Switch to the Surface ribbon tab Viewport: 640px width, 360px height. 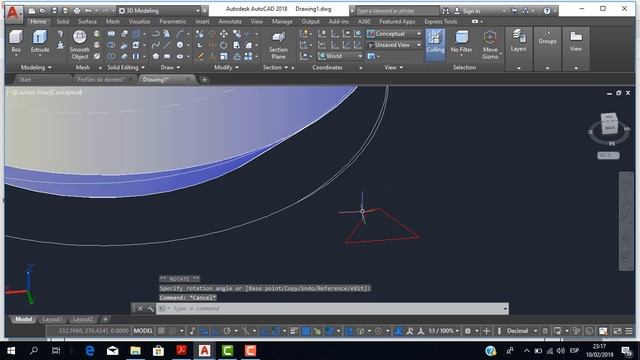pos(87,22)
